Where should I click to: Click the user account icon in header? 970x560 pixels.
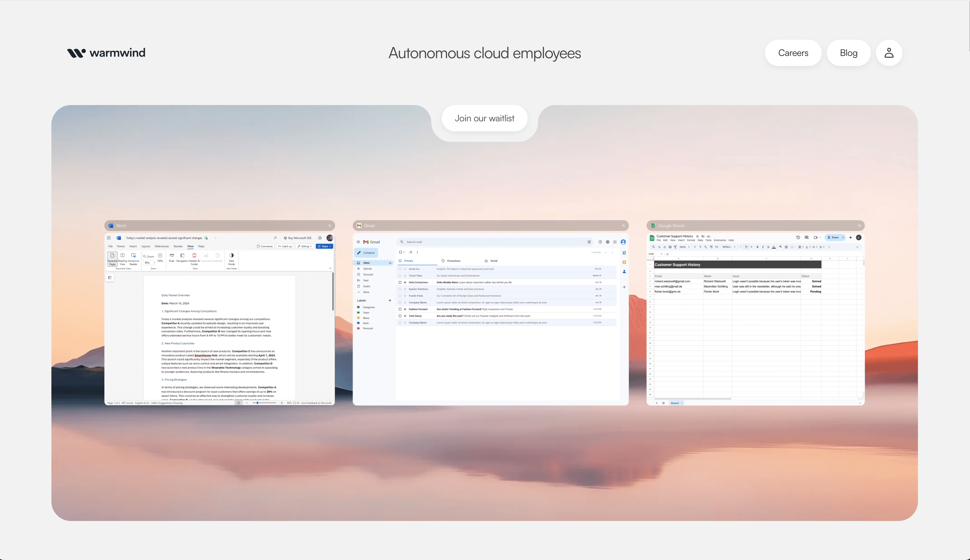(x=888, y=53)
